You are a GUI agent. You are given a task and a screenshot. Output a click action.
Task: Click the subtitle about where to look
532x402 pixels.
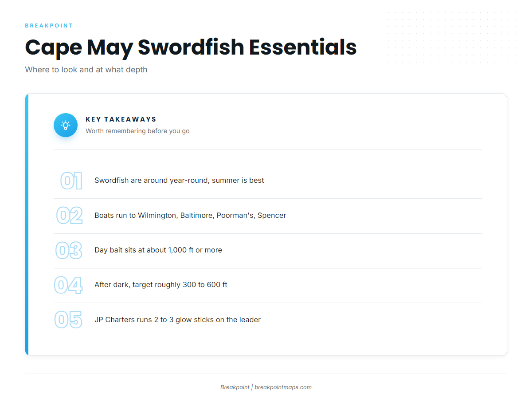coord(86,70)
